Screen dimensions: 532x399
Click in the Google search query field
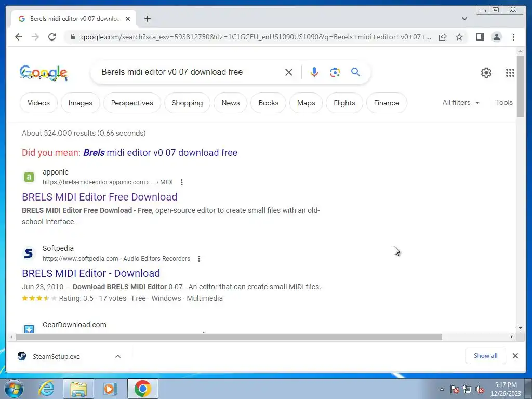coord(190,72)
